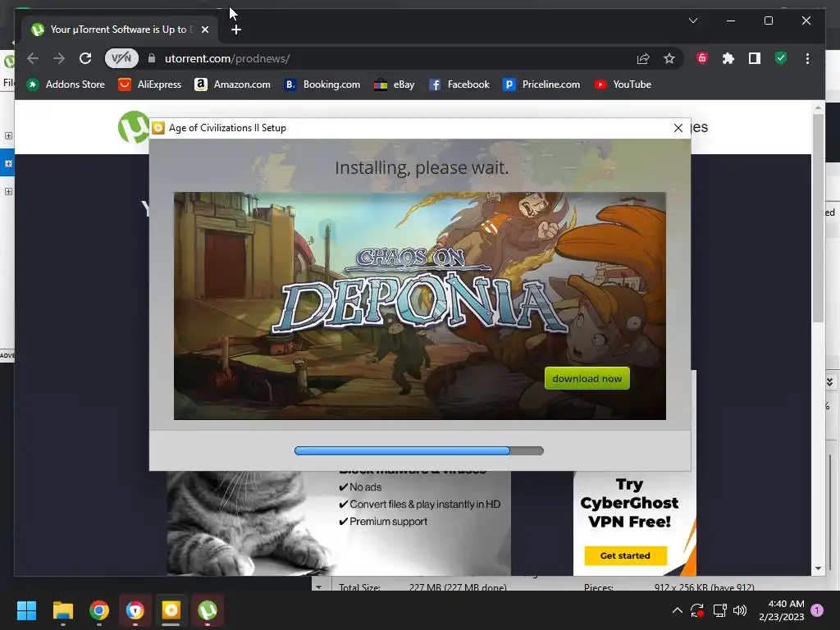Open the tab search dropdown chevron
Screen dimensions: 840x630
[692, 21]
